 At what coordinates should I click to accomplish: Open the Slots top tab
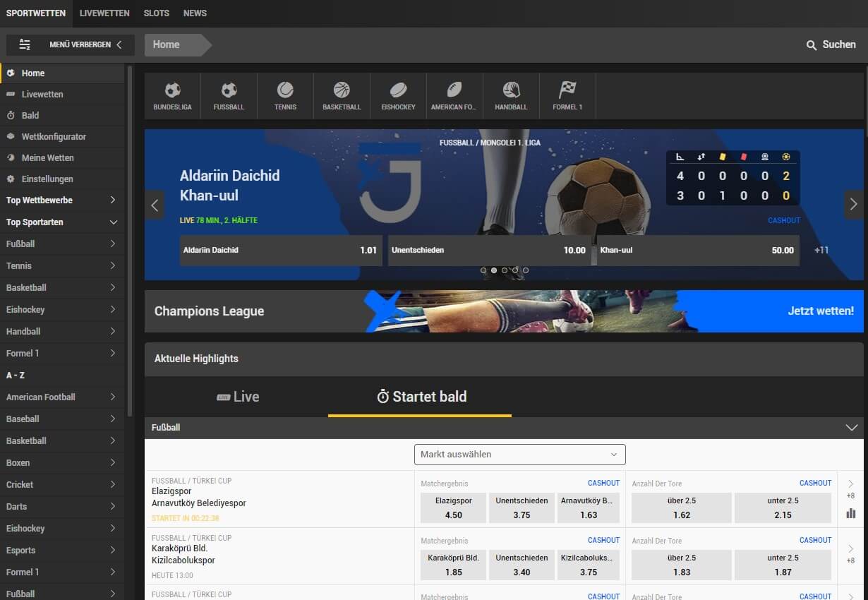point(156,13)
